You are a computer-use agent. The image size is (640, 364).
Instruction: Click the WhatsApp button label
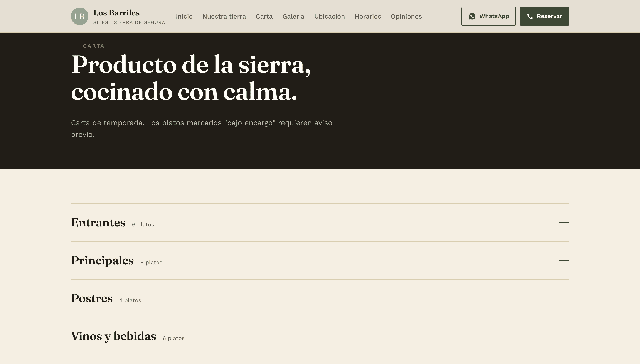tap(494, 16)
